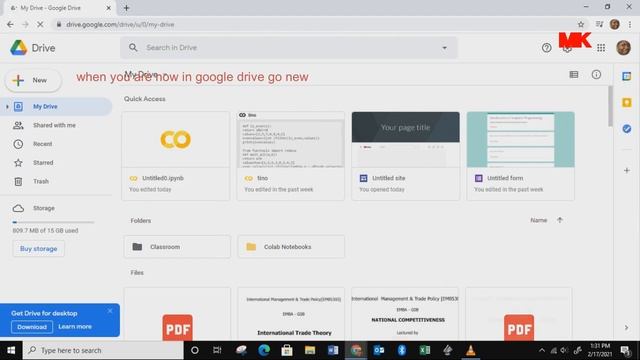The image size is (640, 360).
Task: Open File Explorer from taskbar
Action: [x=310, y=350]
